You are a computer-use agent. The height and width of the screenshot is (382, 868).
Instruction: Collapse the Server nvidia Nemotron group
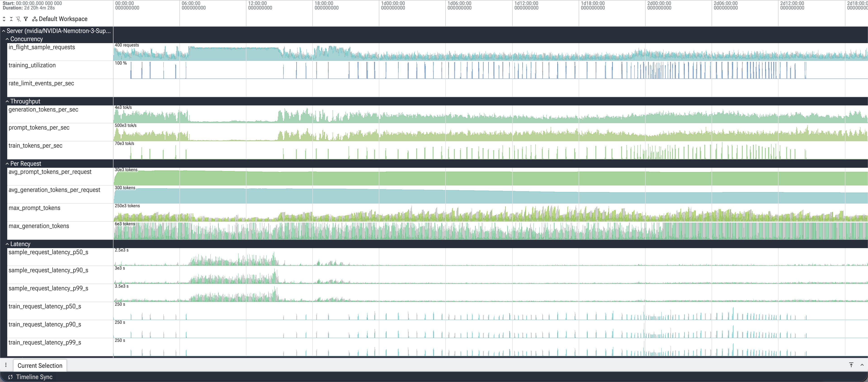(x=3, y=31)
